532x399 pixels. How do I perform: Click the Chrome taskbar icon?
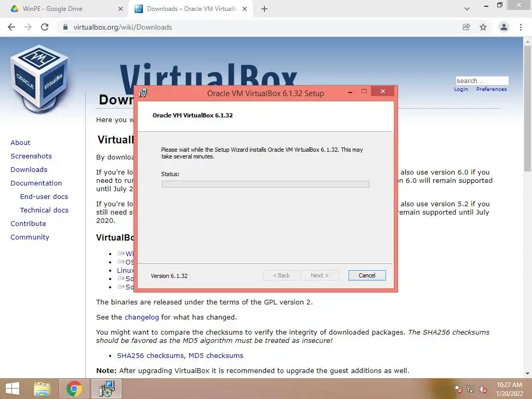[74, 389]
